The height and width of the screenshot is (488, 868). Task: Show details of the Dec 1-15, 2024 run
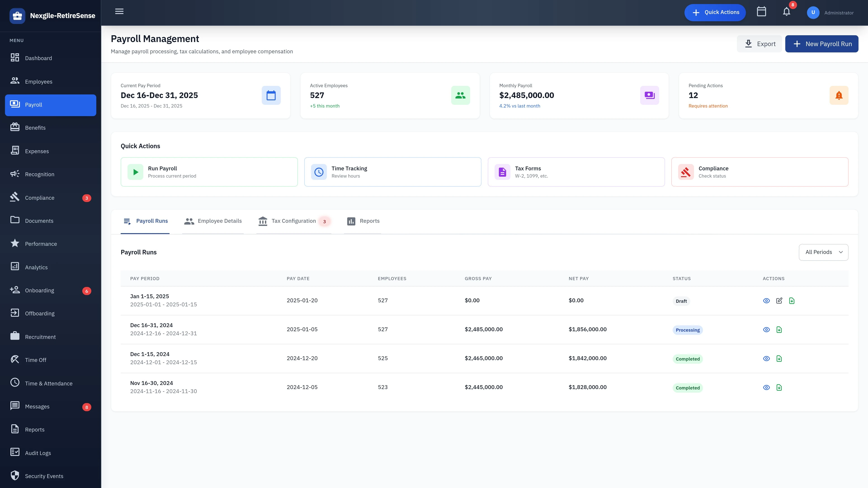766,358
